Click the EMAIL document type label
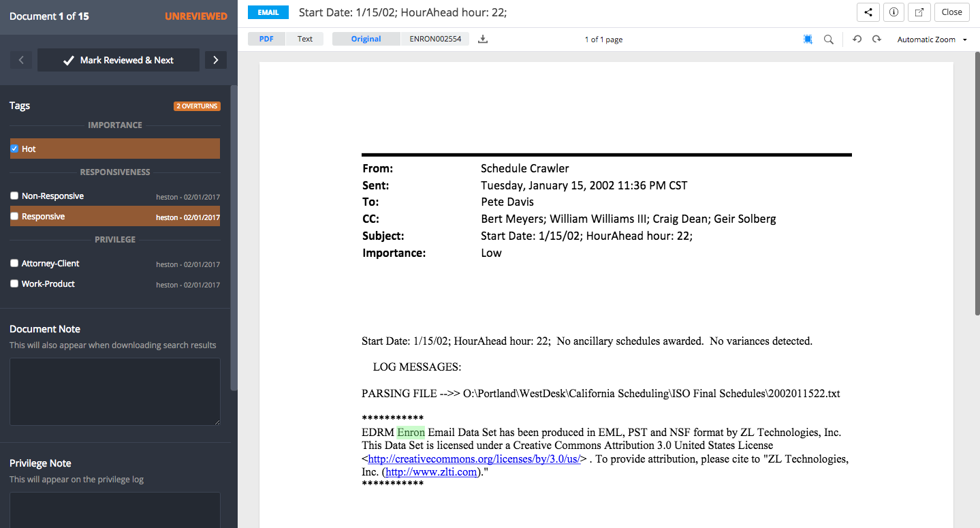Image resolution: width=980 pixels, height=528 pixels. (268, 12)
